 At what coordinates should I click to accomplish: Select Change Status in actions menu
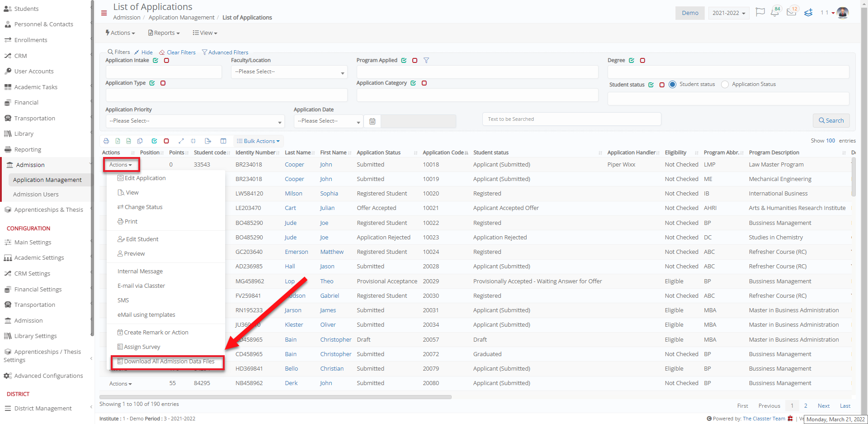(x=140, y=207)
